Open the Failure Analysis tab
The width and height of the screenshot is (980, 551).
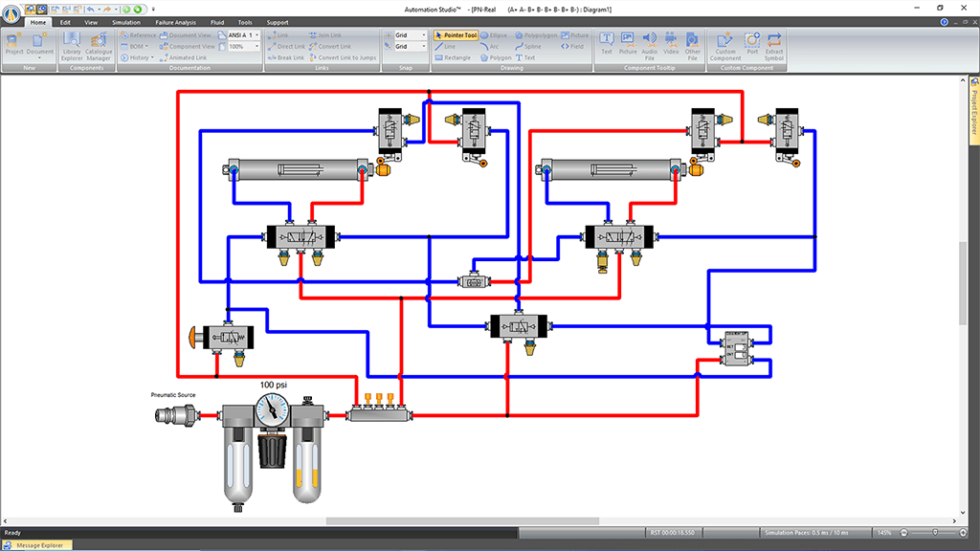(175, 22)
